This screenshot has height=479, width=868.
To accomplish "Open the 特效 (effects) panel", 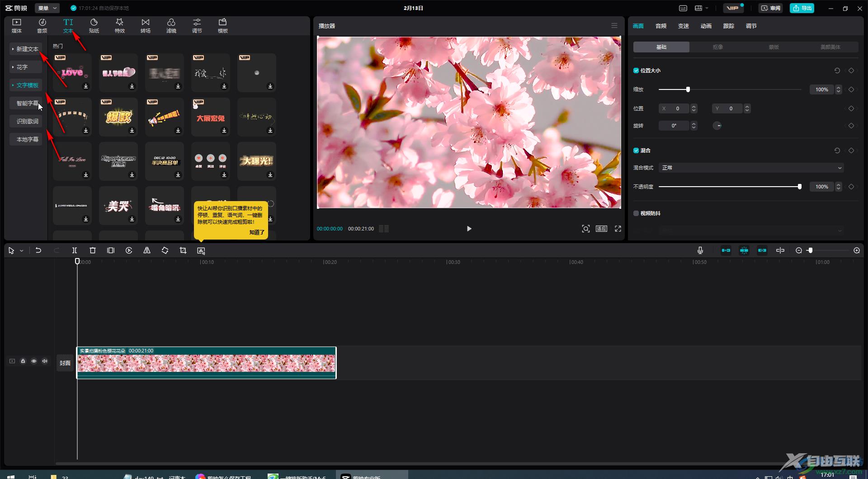I will [120, 26].
